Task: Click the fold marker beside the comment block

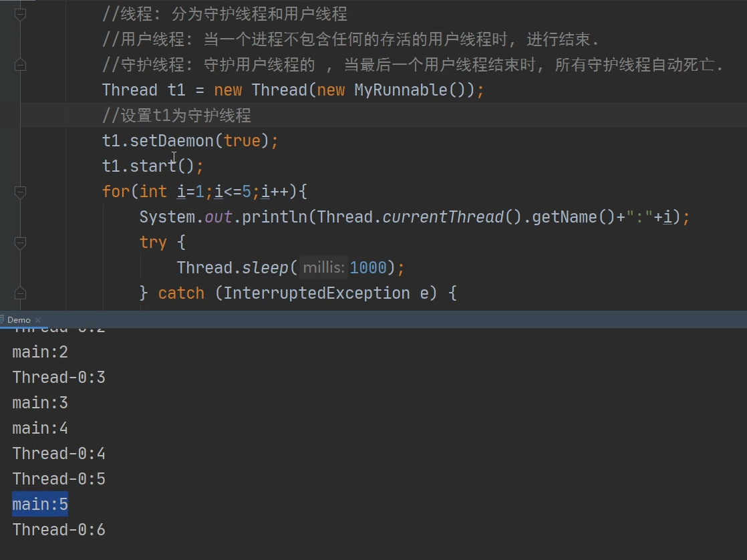Action: (x=20, y=64)
